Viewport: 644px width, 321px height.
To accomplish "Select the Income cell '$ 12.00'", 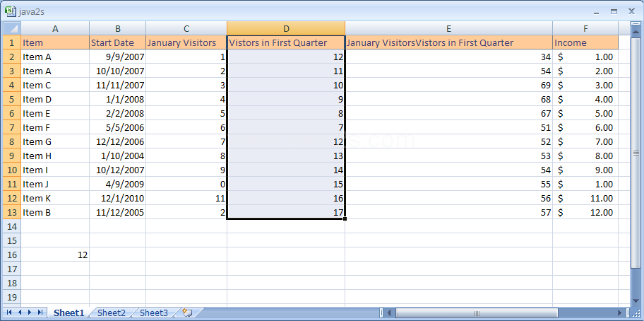I will pyautogui.click(x=585, y=212).
